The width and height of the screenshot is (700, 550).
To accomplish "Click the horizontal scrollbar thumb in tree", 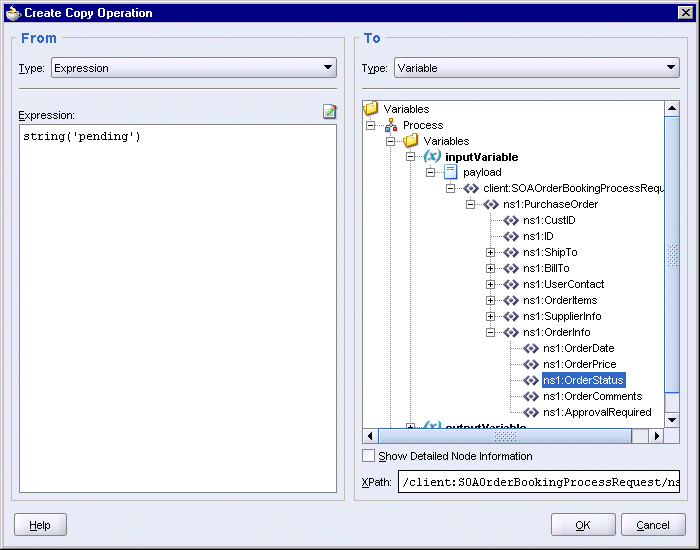I will (x=505, y=436).
